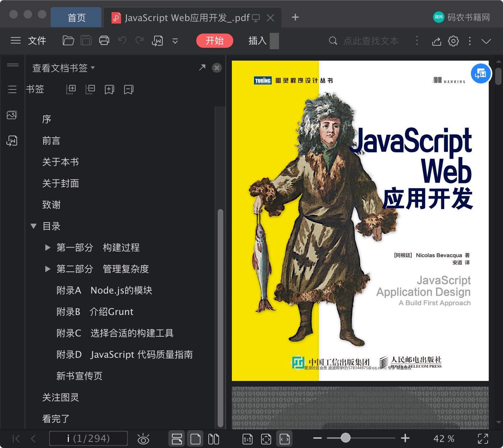This screenshot has height=448, width=503.
Task: Set zoom to actual size 1:1
Action: [x=247, y=439]
